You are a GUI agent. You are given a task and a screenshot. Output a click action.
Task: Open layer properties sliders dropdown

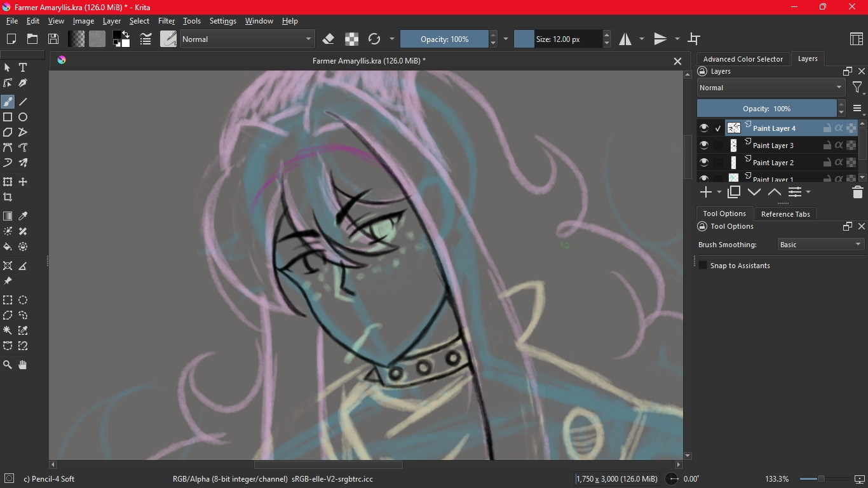pos(799,192)
